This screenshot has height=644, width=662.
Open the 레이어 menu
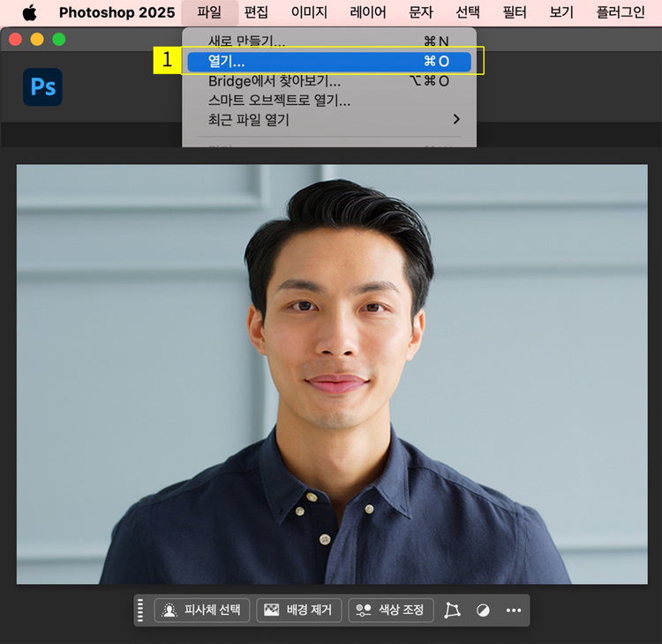point(368,12)
